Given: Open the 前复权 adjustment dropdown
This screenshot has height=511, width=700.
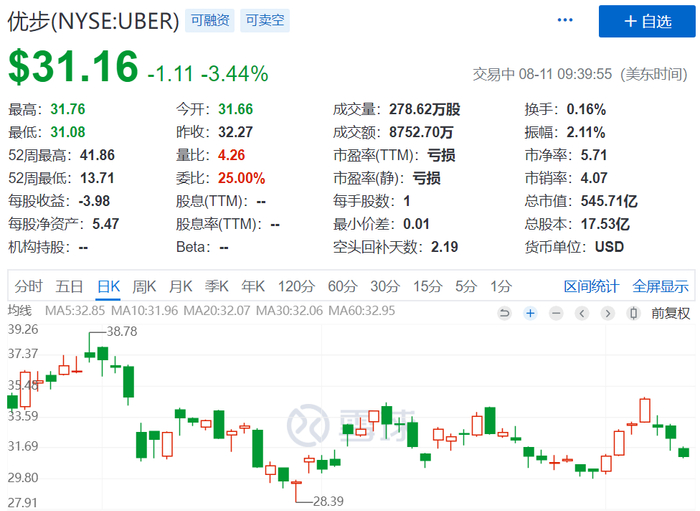Looking at the screenshot, I should tap(671, 313).
